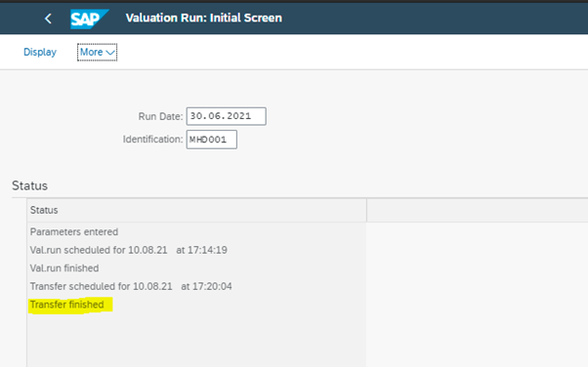This screenshot has width=588, height=367.
Task: Focus the Run Date input field
Action: pos(227,116)
